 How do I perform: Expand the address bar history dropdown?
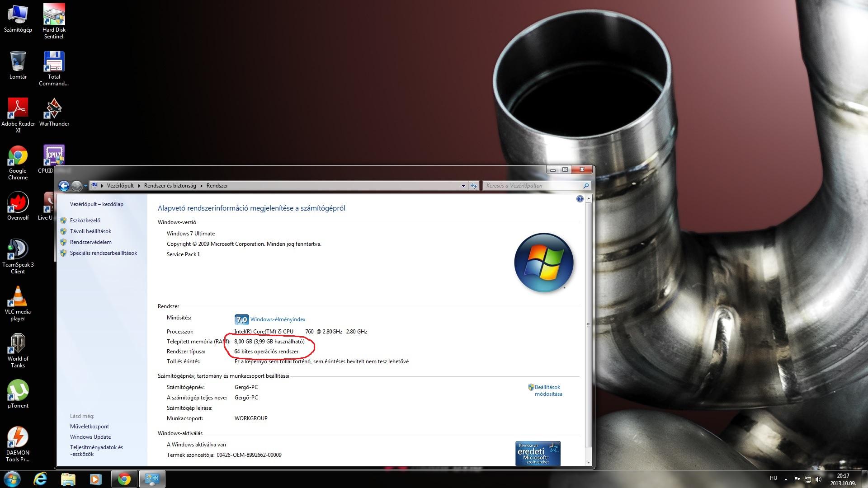[463, 186]
